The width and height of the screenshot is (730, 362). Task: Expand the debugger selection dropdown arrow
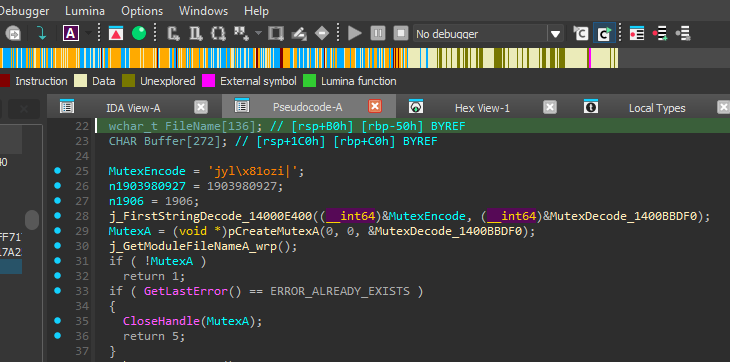click(x=555, y=34)
